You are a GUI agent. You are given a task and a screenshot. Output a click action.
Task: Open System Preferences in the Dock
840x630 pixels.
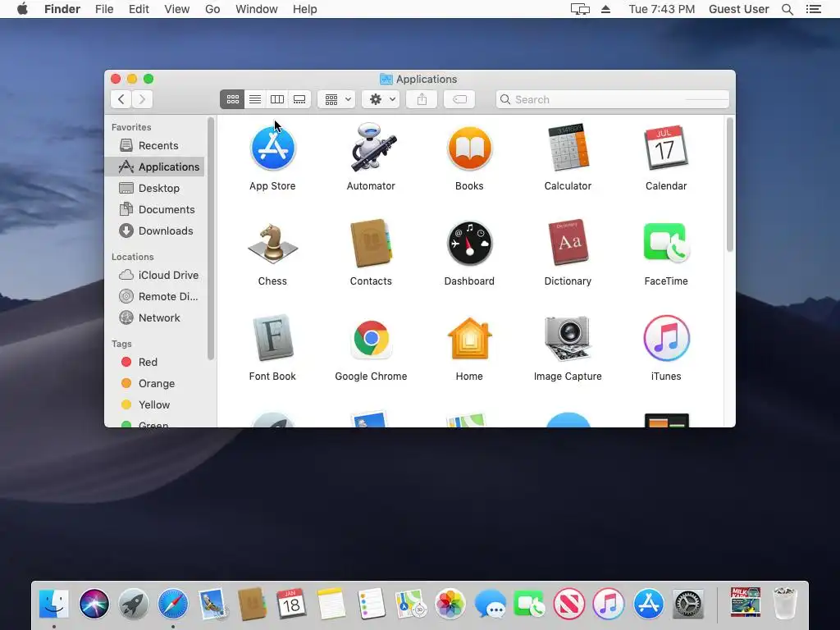(x=688, y=605)
